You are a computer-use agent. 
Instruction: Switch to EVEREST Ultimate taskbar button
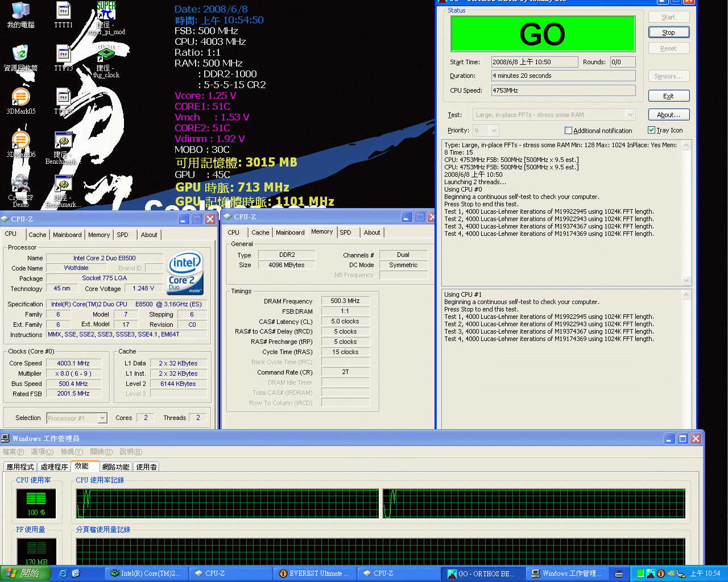click(314, 573)
